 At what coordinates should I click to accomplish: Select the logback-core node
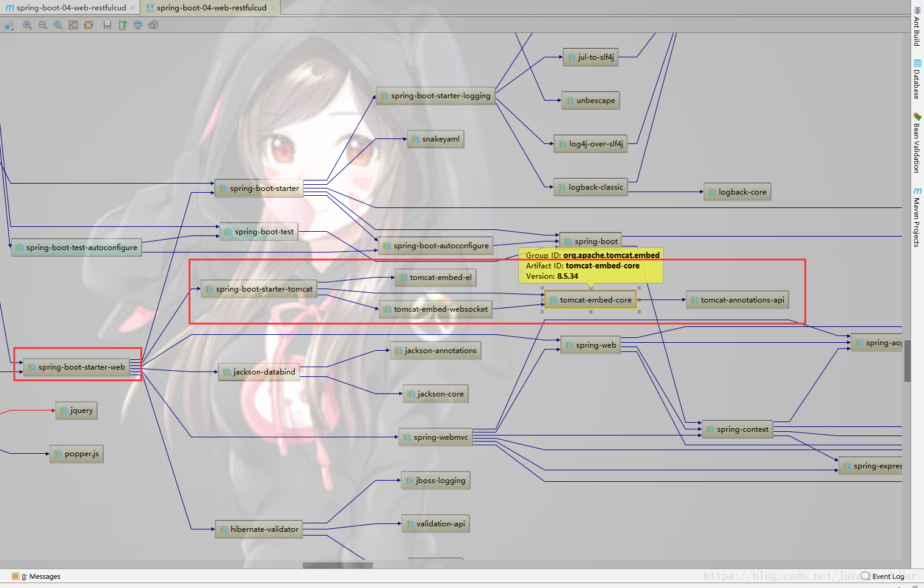[x=737, y=192]
